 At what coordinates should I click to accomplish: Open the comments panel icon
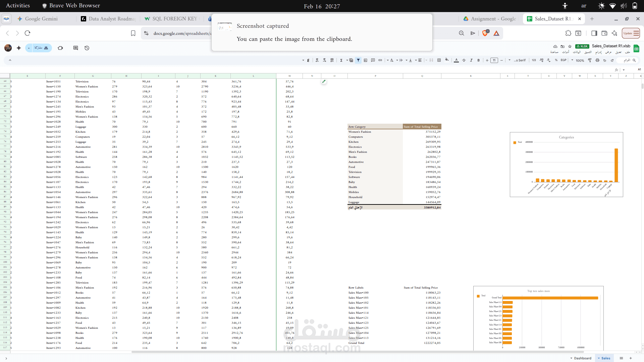tap(75, 48)
